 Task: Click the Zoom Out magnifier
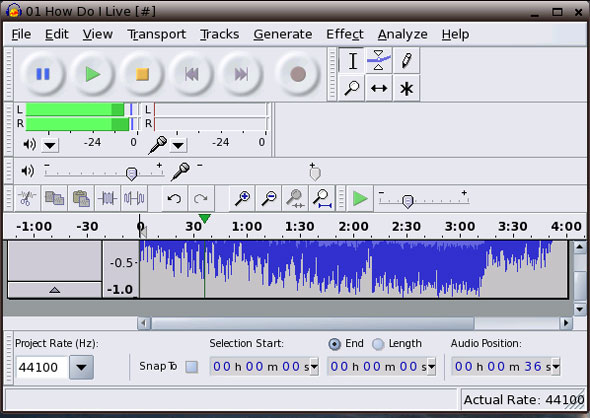tap(269, 198)
